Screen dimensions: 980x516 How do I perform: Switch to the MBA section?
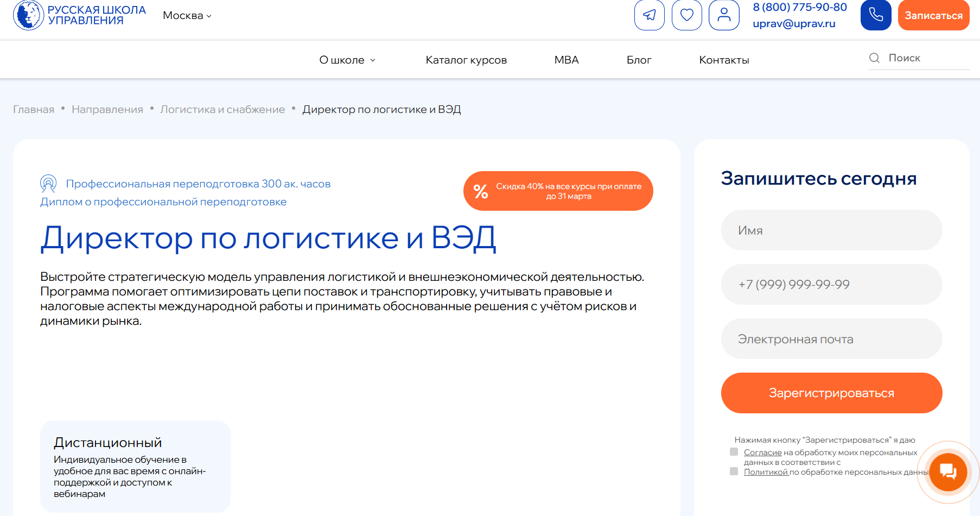coord(566,60)
